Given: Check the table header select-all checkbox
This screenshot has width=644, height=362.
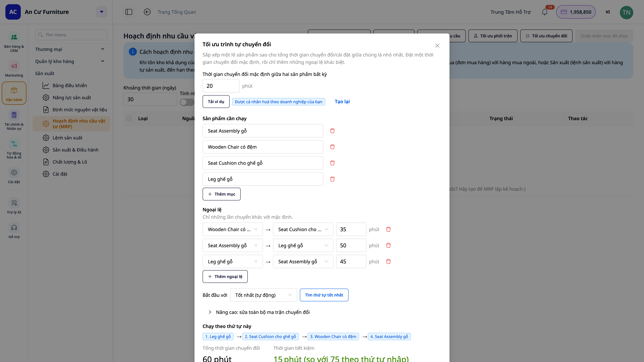Looking at the screenshot, I should pos(129,118).
